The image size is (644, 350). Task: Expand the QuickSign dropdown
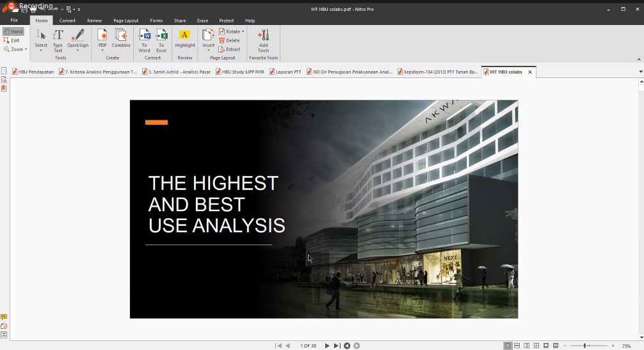77,51
